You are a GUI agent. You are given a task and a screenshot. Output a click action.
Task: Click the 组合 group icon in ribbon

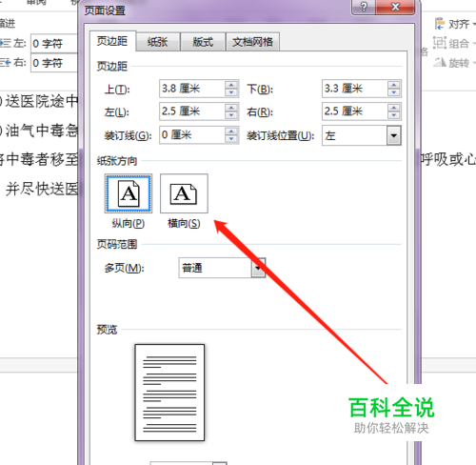[440, 43]
